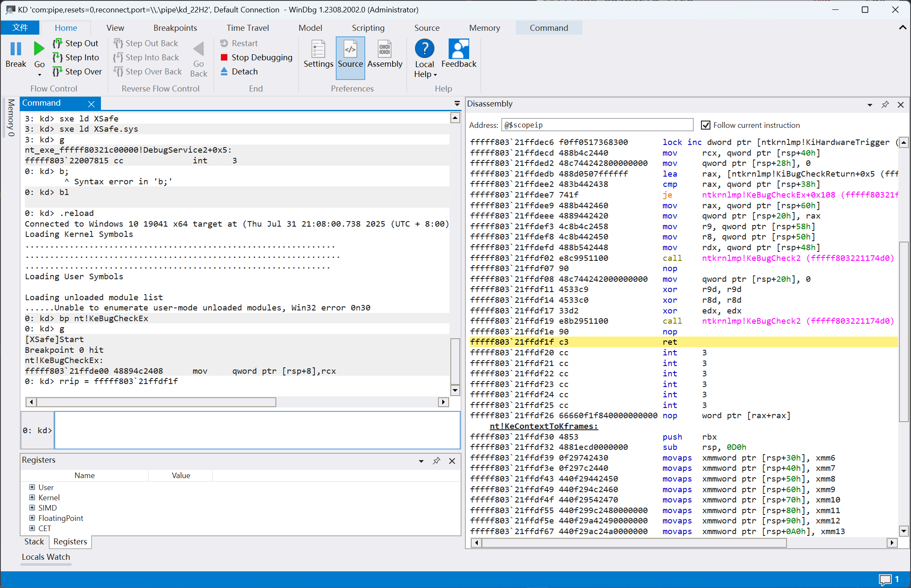This screenshot has height=588, width=911.
Task: Expand the User registers node
Action: click(x=32, y=487)
